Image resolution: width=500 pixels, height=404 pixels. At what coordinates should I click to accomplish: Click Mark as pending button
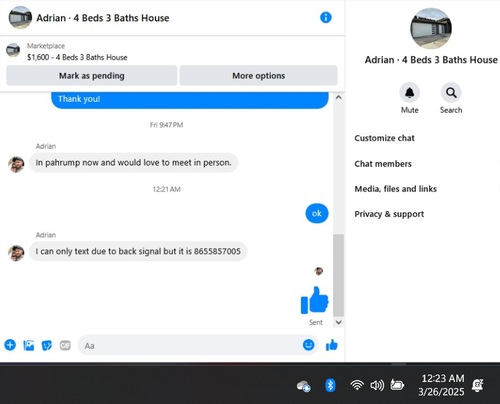[92, 76]
